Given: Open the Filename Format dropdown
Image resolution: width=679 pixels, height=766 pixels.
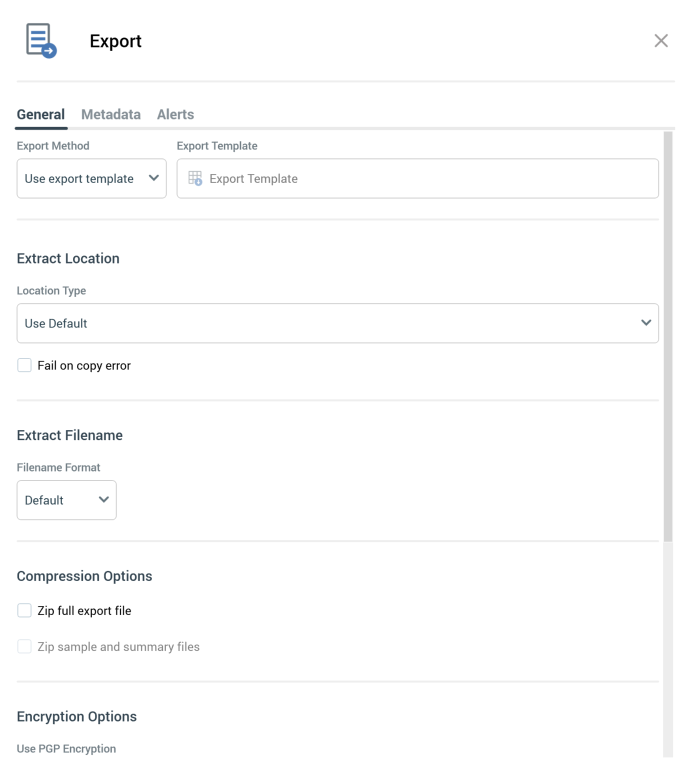Looking at the screenshot, I should [x=66, y=500].
